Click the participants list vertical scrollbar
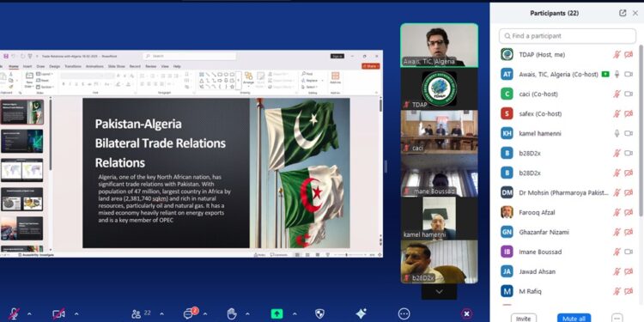The image size is (644, 322). [641, 131]
